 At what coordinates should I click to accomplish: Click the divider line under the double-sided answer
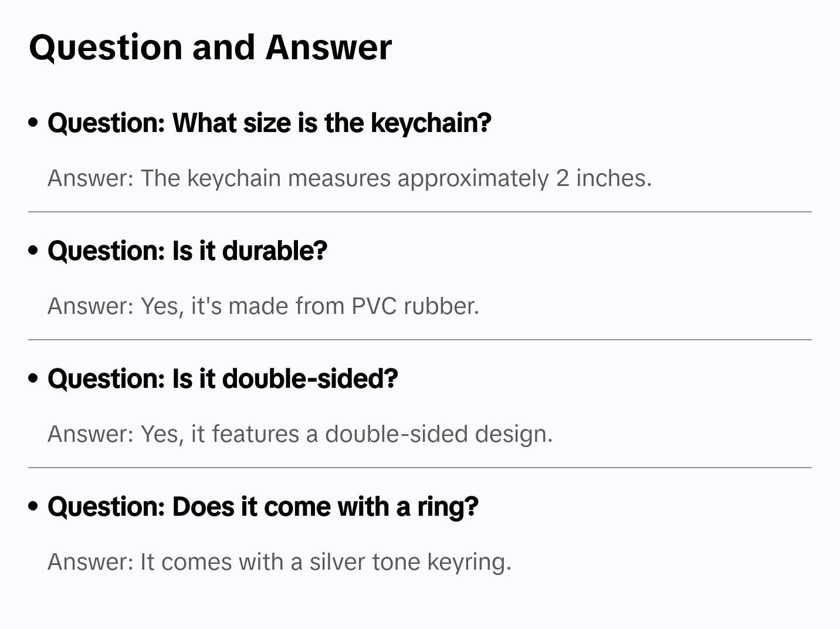tap(420, 468)
